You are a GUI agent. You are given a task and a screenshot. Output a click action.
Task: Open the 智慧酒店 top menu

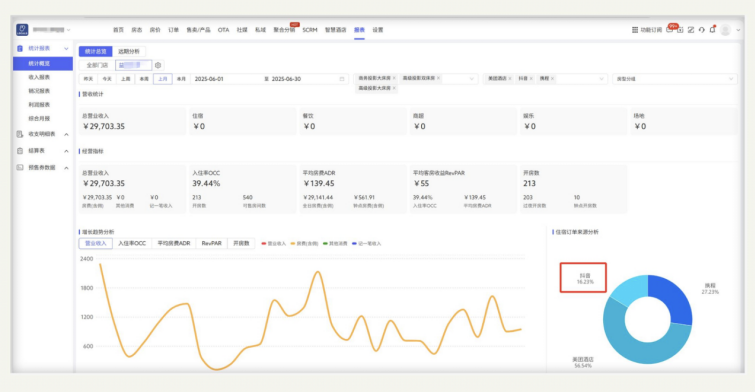336,30
